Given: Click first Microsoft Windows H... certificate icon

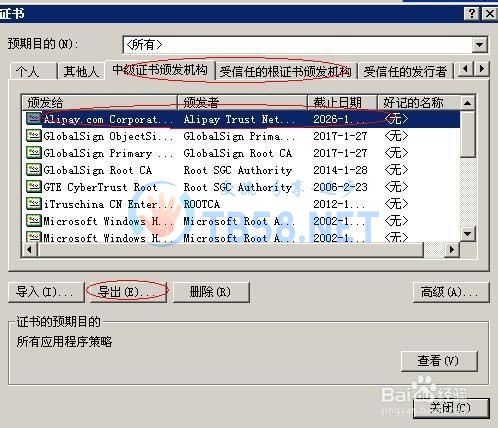Looking at the screenshot, I should tap(33, 221).
